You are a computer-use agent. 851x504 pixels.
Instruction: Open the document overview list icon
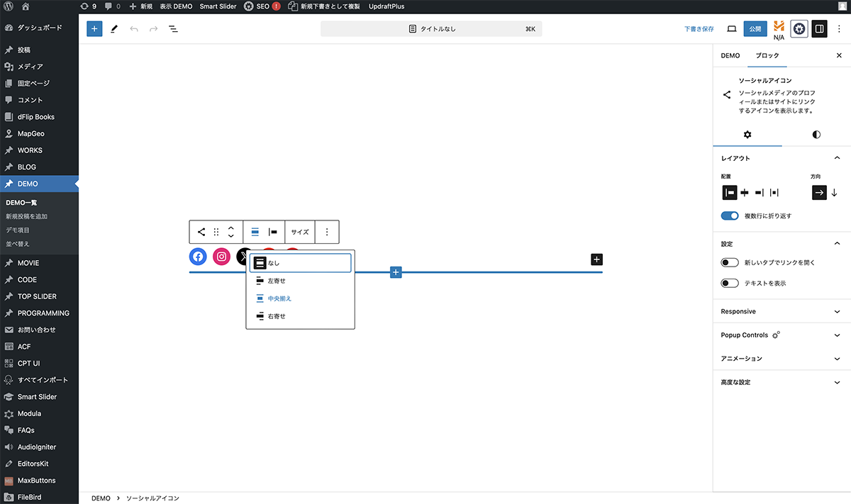pos(173,29)
